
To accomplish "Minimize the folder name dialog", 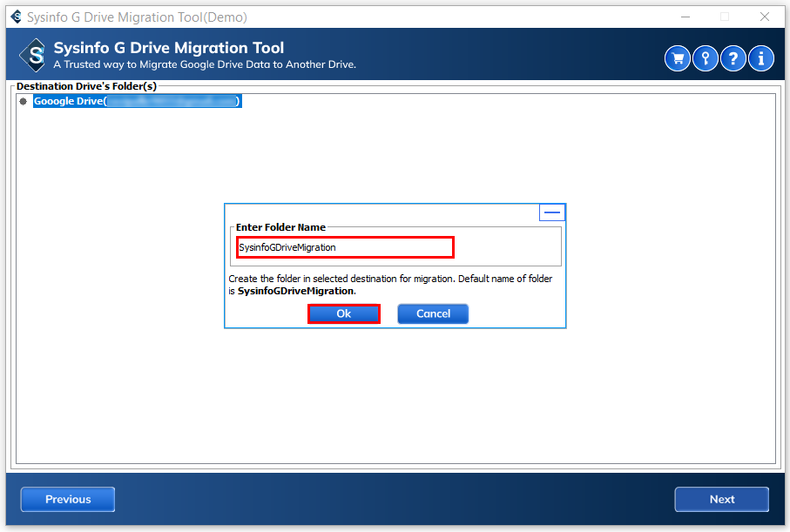I will point(551,212).
